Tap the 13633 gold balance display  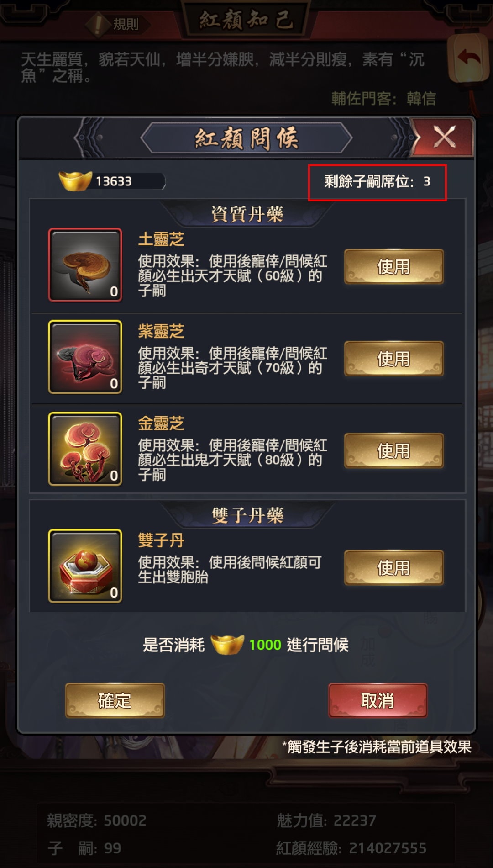pos(113,181)
